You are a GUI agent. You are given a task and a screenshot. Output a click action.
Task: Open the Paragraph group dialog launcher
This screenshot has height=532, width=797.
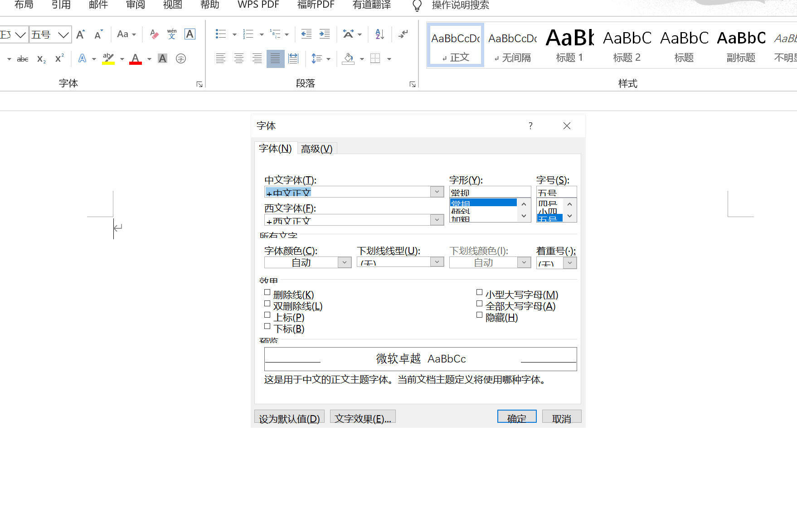413,84
